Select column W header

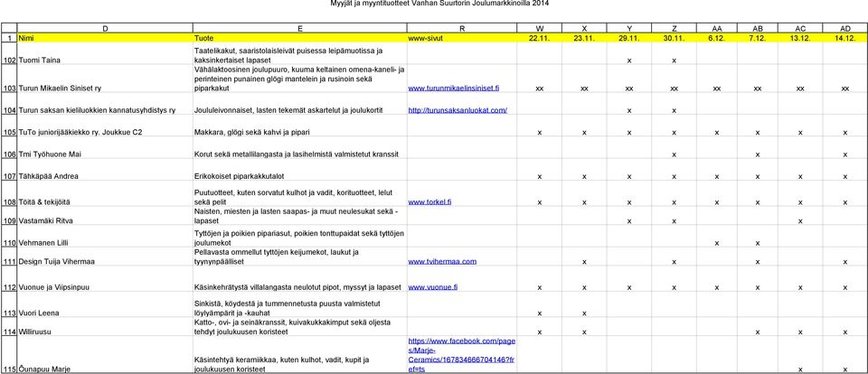(539, 28)
